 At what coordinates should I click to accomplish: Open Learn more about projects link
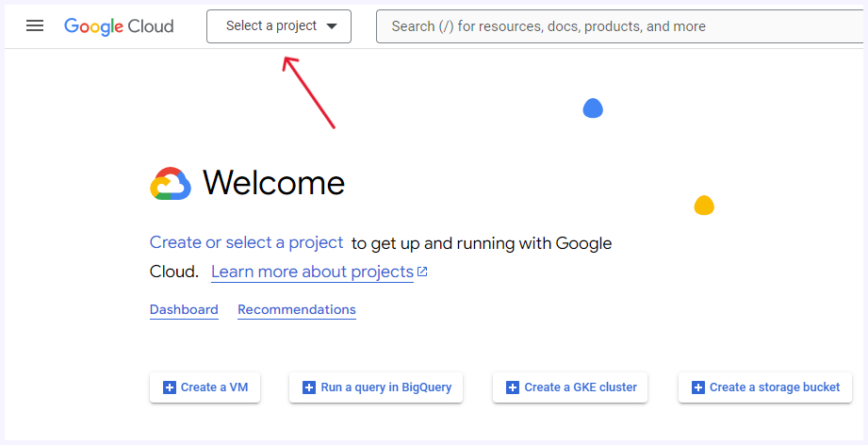tap(312, 272)
